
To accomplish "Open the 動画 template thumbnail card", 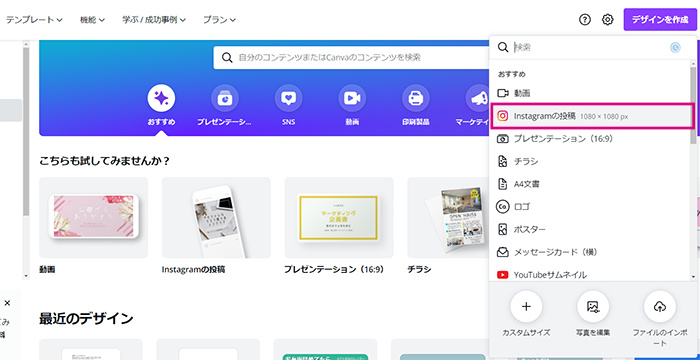I will tap(94, 218).
